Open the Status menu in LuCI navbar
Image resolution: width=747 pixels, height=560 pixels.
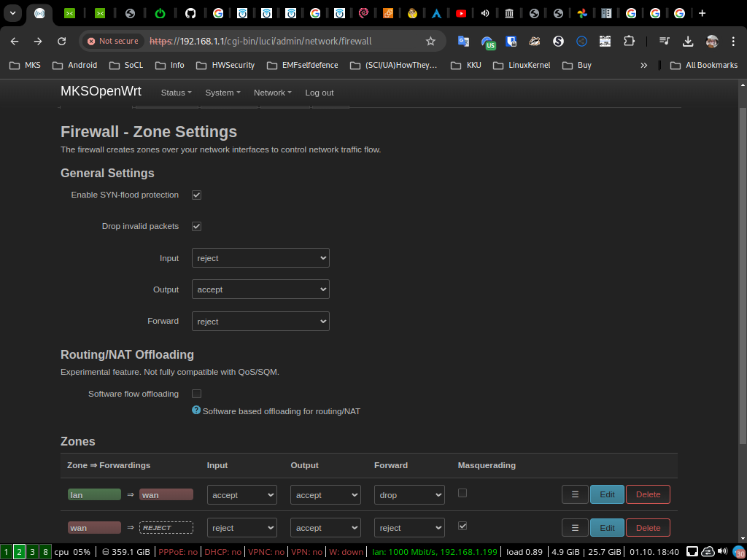[x=177, y=93]
